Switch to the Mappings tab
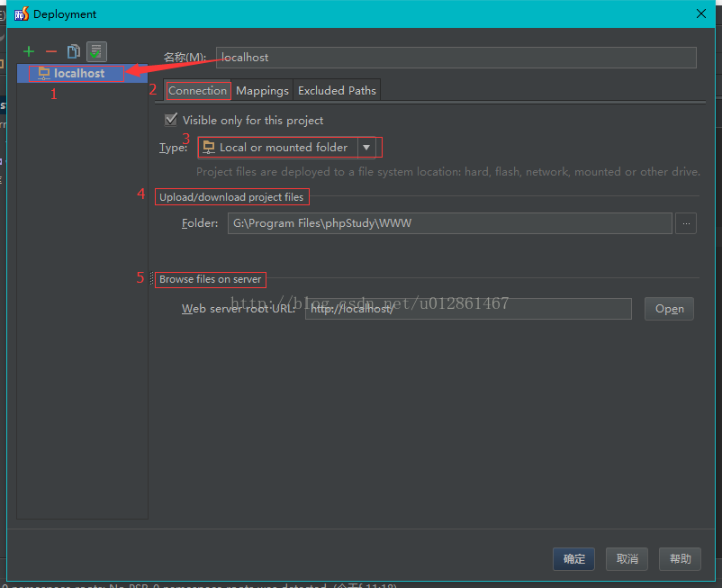The width and height of the screenshot is (722, 588). coord(262,91)
